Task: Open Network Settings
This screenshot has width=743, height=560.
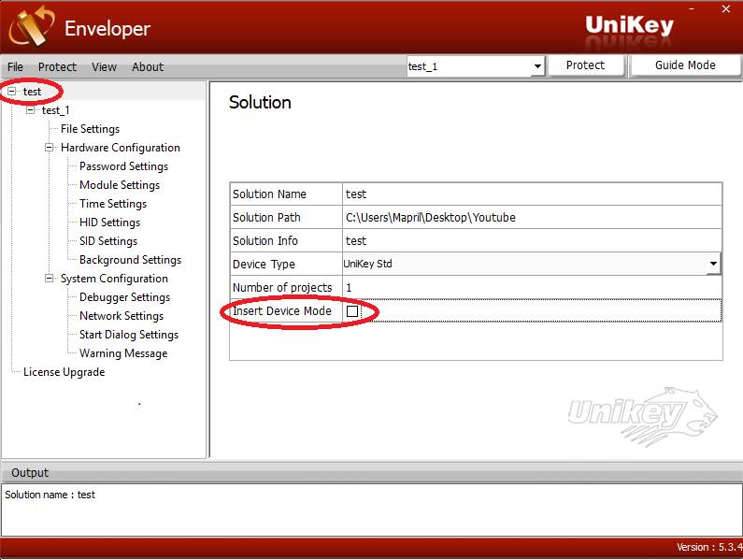Action: point(121,316)
